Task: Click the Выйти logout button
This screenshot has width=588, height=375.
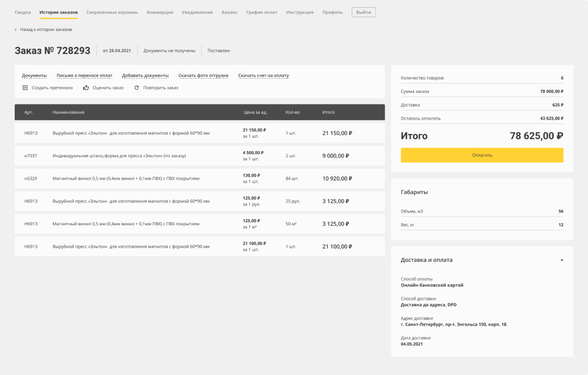Action: point(363,12)
